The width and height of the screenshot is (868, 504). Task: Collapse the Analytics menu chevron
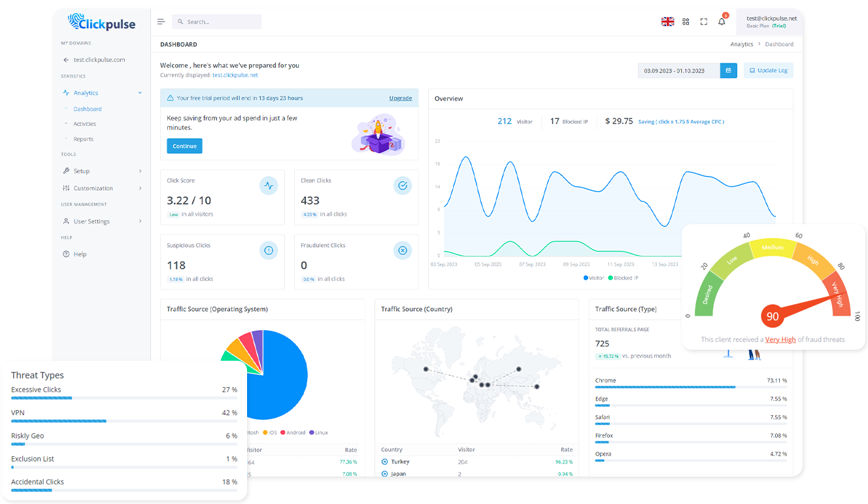click(x=140, y=93)
